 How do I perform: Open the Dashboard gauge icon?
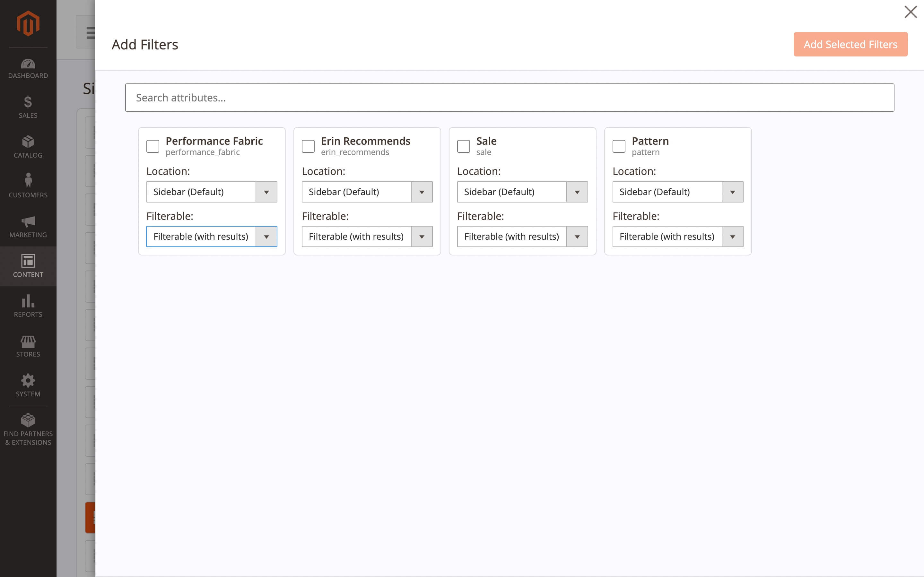28,64
